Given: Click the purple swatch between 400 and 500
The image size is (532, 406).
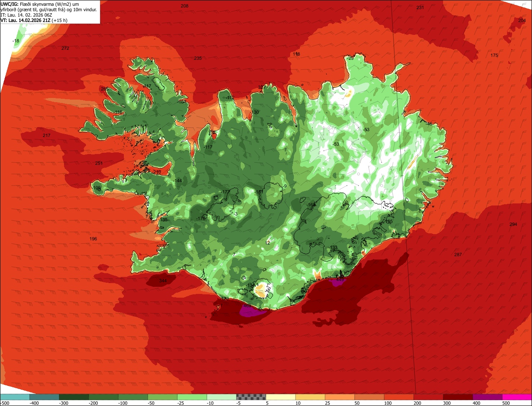Looking at the screenshot, I should (x=487, y=397).
